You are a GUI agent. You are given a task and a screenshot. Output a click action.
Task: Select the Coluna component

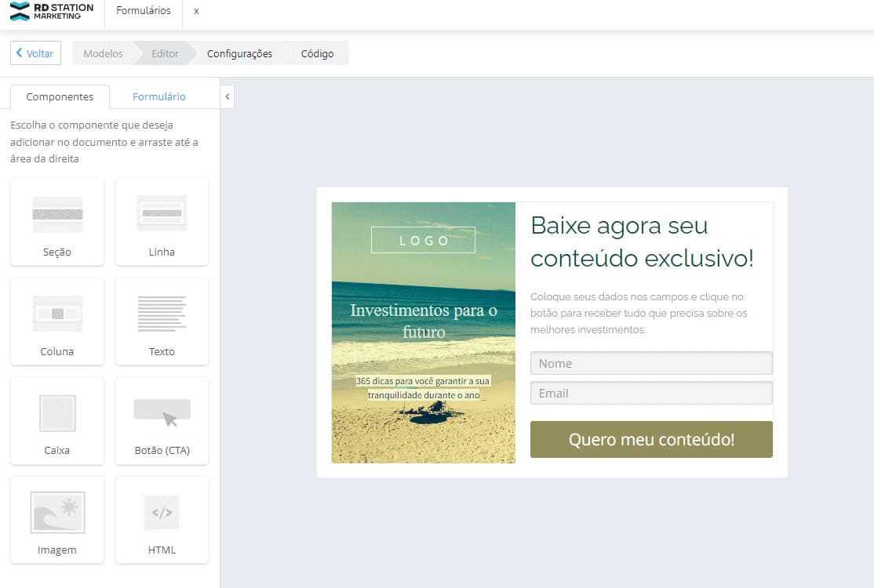[56, 321]
